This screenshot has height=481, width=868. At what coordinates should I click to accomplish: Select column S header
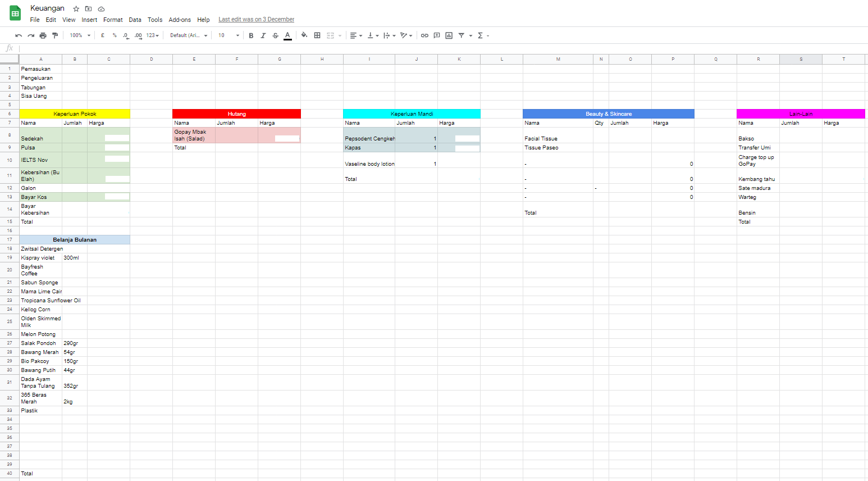pyautogui.click(x=801, y=59)
